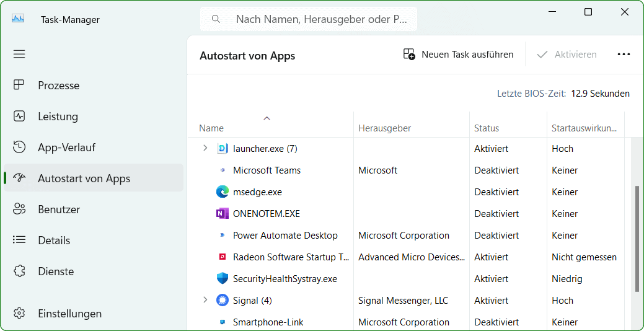Click the Benutzer users icon
Image resolution: width=644 pixels, height=331 pixels.
click(19, 210)
